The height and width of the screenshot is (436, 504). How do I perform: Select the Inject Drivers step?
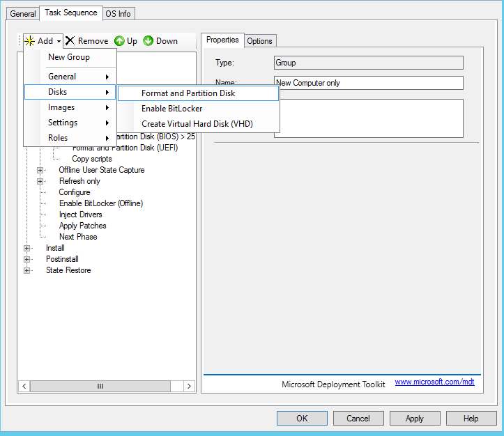coord(81,215)
